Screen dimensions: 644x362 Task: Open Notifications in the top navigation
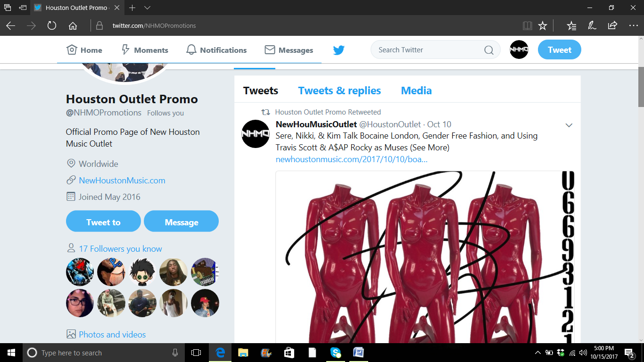pos(216,50)
